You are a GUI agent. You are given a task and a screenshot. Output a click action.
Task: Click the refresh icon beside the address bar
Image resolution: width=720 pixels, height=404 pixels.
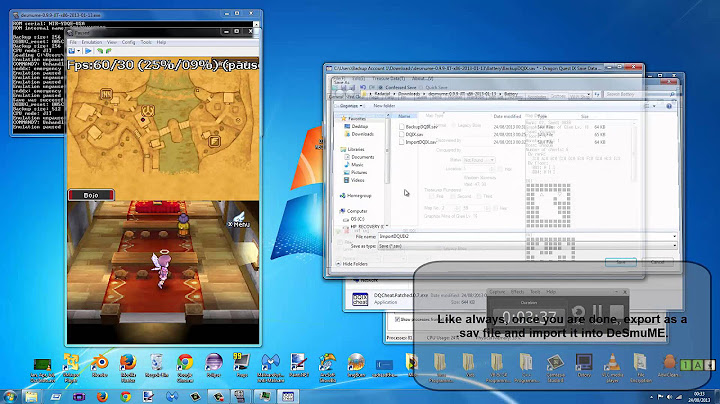point(597,94)
